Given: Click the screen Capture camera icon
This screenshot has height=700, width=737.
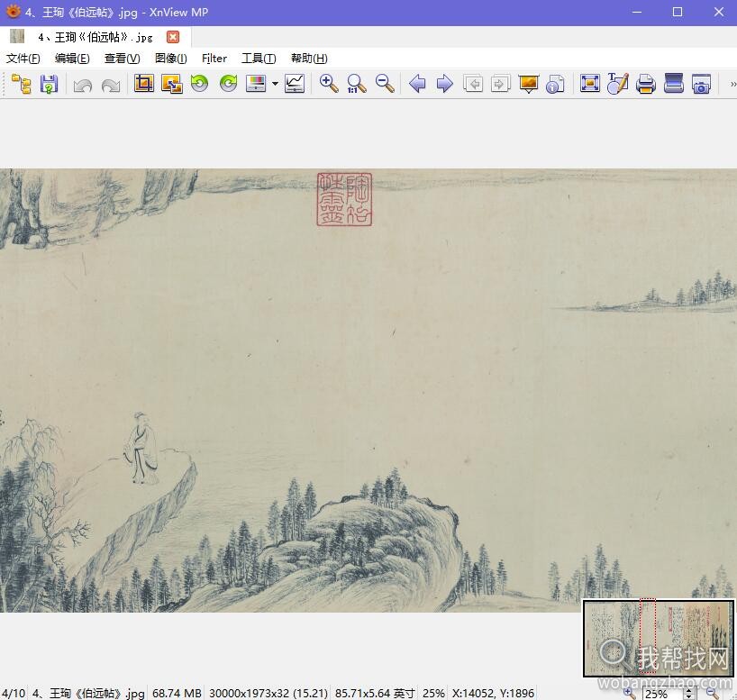Looking at the screenshot, I should 701,84.
